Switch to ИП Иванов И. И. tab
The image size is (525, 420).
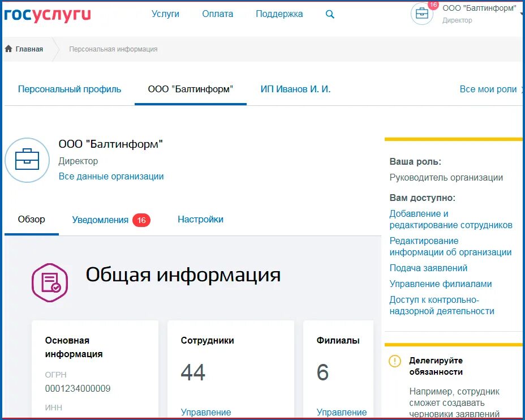point(296,89)
